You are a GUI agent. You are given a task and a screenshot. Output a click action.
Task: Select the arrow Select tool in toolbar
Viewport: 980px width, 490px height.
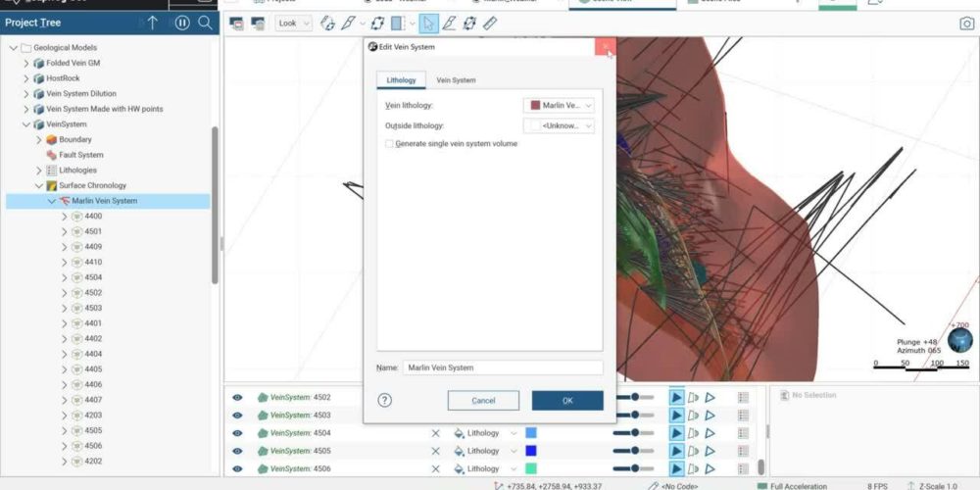tap(429, 23)
